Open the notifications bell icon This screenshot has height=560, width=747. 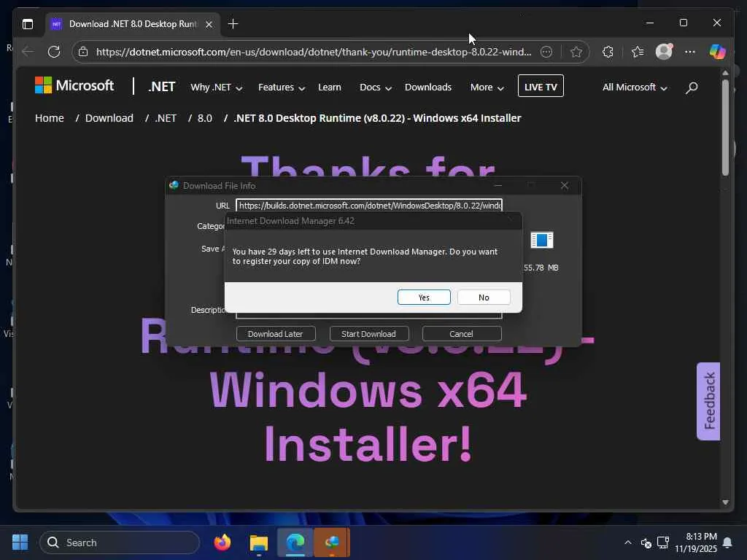click(x=727, y=542)
